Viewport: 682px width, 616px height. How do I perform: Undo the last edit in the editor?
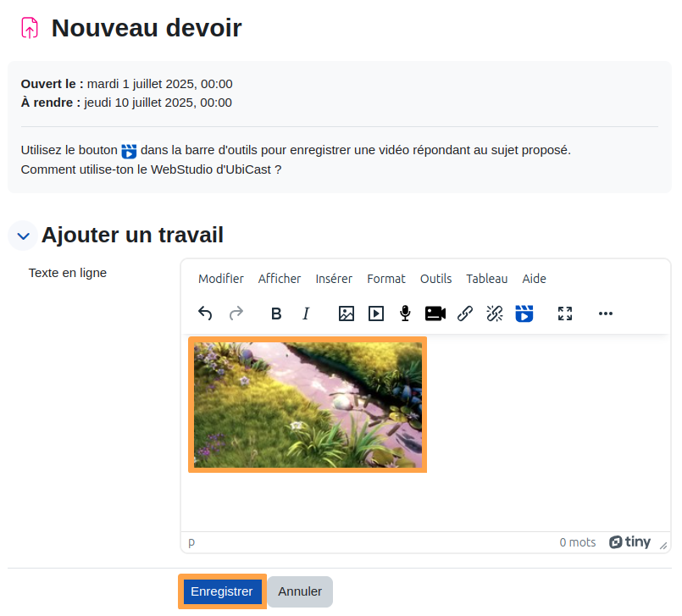(205, 314)
